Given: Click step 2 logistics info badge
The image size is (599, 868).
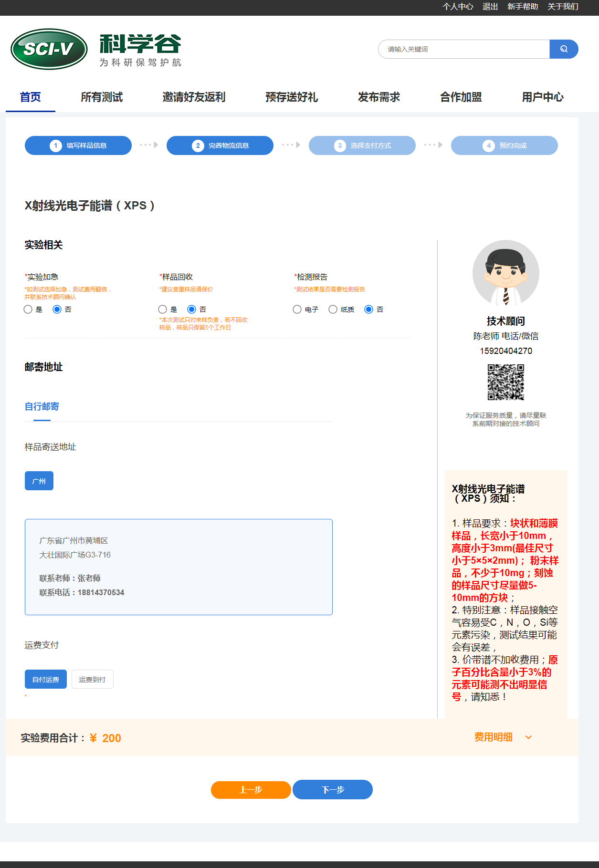Looking at the screenshot, I should (220, 145).
